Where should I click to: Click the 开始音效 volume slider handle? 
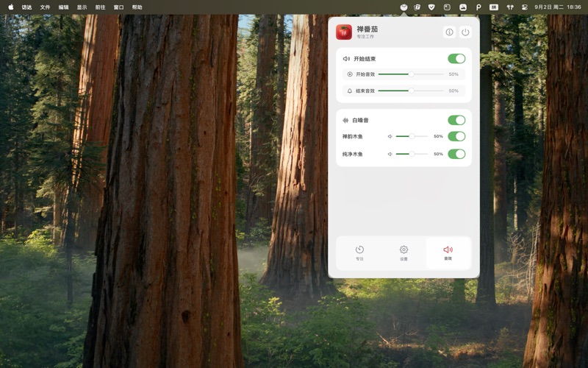[x=412, y=74]
